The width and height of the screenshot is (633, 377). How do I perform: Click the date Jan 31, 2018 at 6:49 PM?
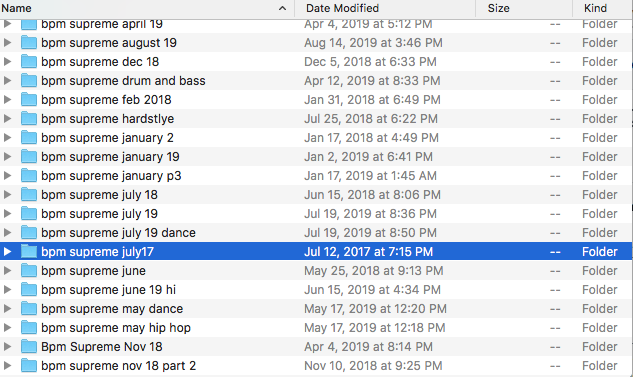[372, 100]
